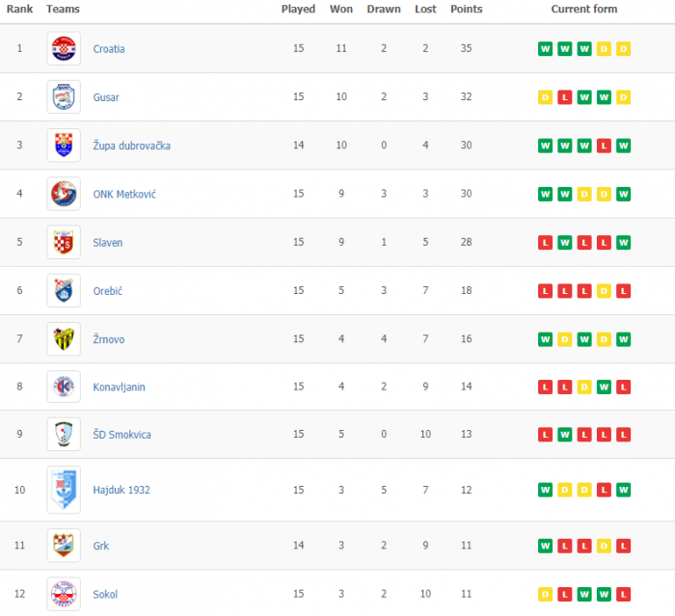This screenshot has width=675, height=616.
Task: Click Croatia's first green W form badge
Action: click(545, 49)
